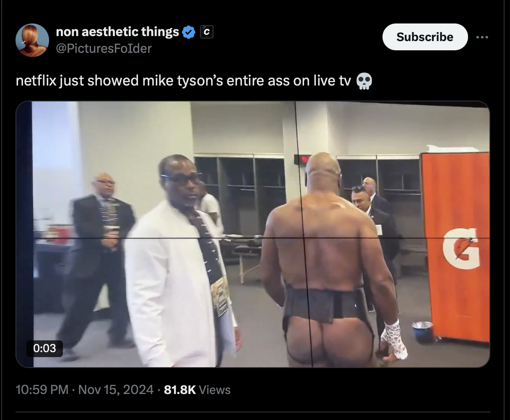Click the orange Gatorade banner in the video
The width and height of the screenshot is (510, 420).
pyautogui.click(x=455, y=247)
